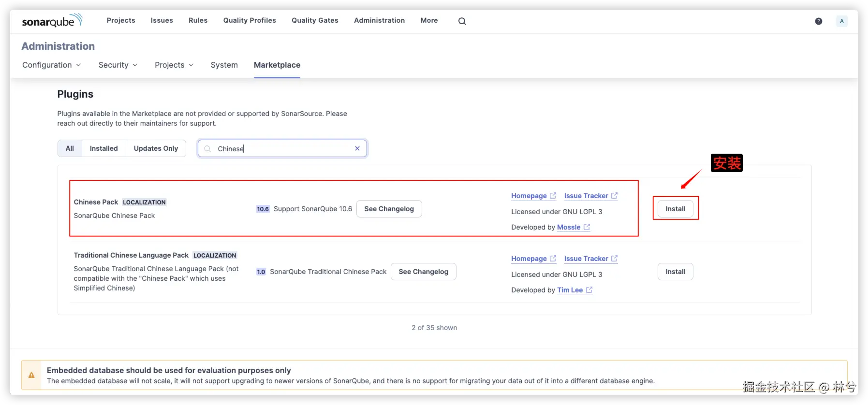868x405 pixels.
Task: Click the 'SonarQube Chinese Pack' description text
Action: coord(114,216)
